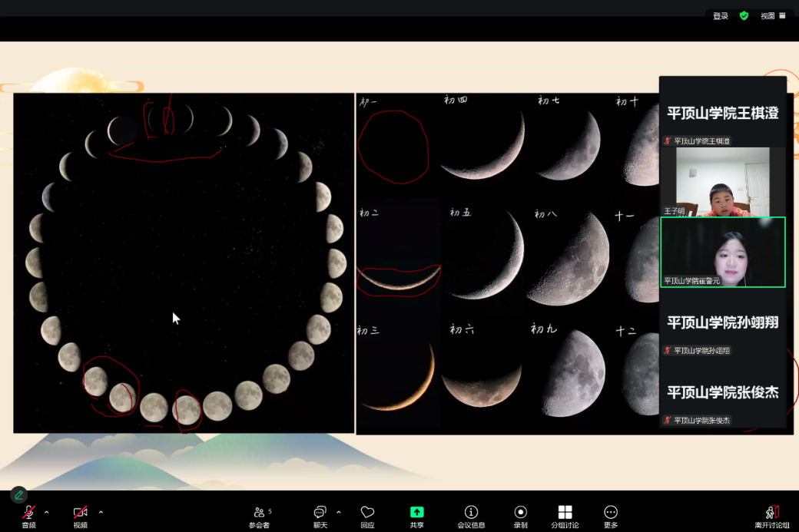Click the green pencil annotation icon
This screenshot has width=799, height=532.
tap(18, 495)
